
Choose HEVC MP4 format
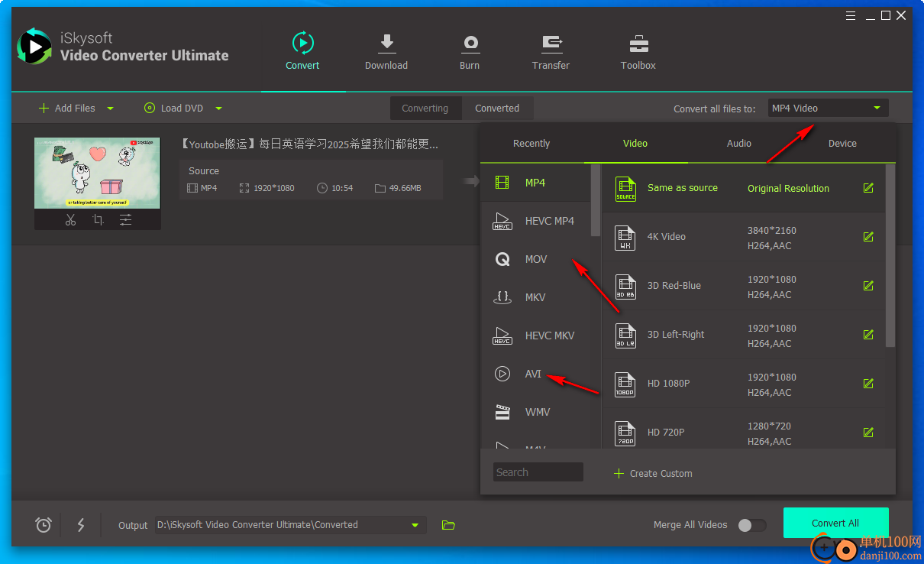[x=536, y=221]
